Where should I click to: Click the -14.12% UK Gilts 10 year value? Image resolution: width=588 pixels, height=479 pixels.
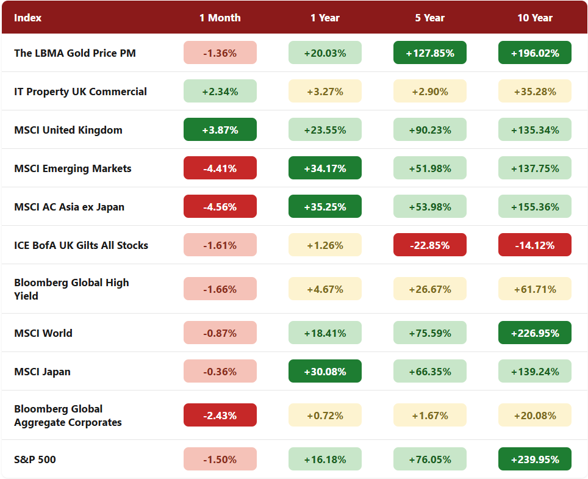pos(535,245)
